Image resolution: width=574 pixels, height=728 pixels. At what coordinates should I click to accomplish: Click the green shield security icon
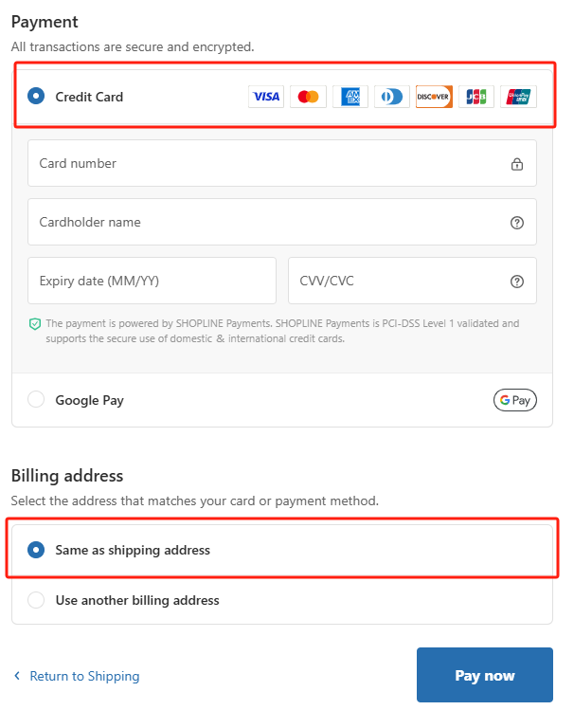tap(35, 324)
